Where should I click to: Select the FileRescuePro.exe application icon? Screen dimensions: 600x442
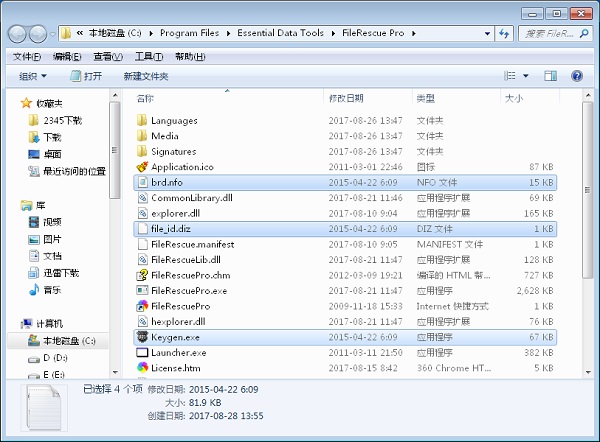coord(142,290)
